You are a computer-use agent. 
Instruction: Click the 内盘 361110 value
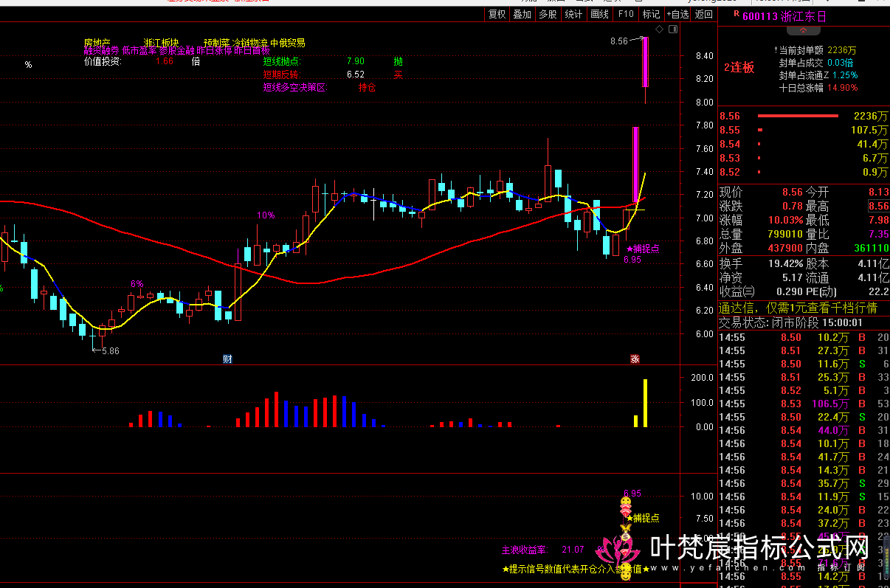871,249
